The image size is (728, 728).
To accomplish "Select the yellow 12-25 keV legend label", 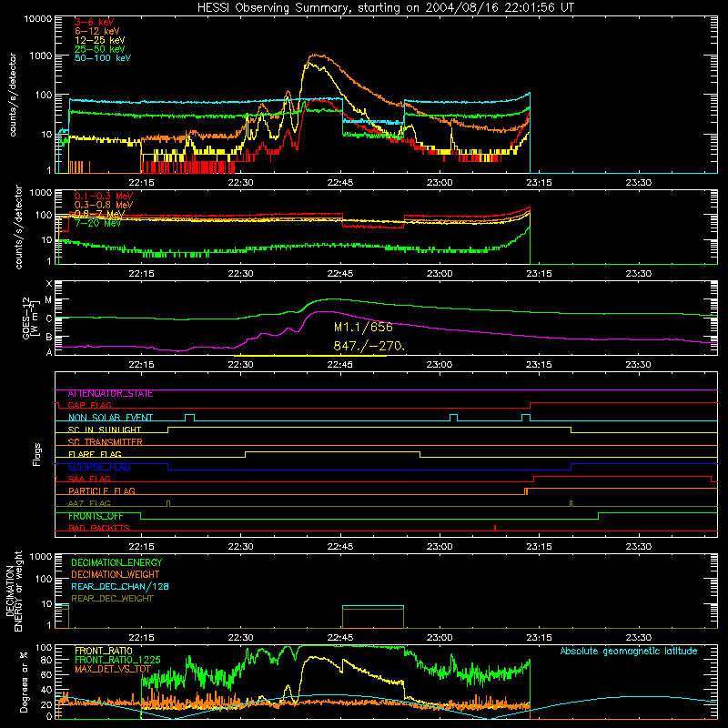I will [99, 40].
